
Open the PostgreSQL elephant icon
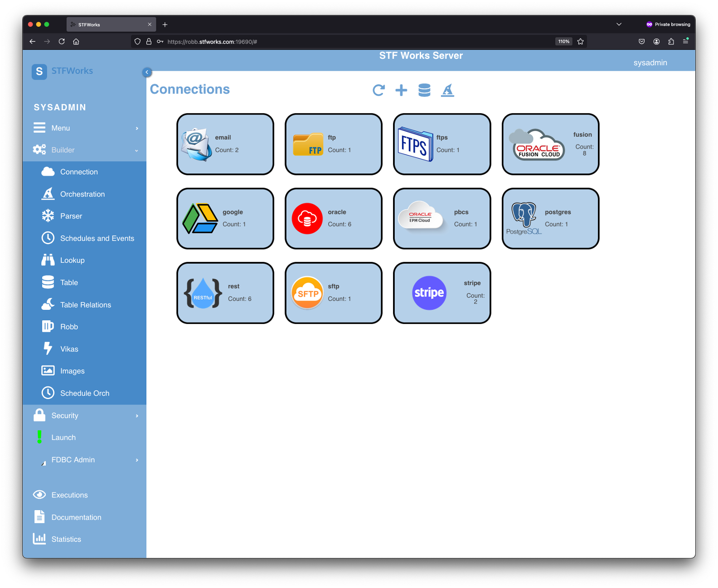[524, 218]
